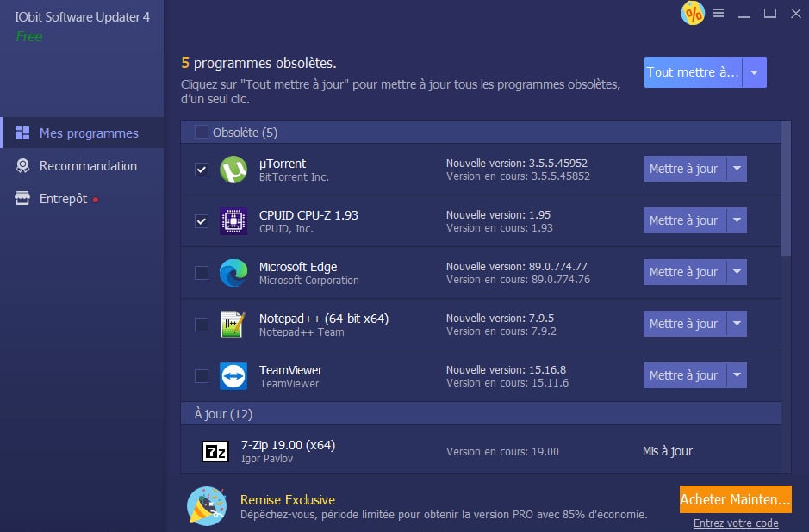Switch to the Entrepôt sidebar tab
Image resolution: width=809 pixels, height=532 pixels.
(x=82, y=199)
